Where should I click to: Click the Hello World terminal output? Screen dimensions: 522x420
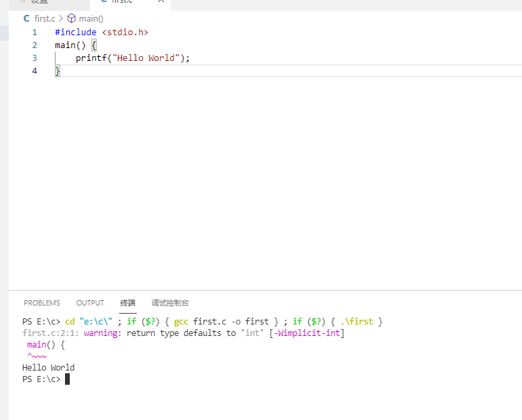48,367
